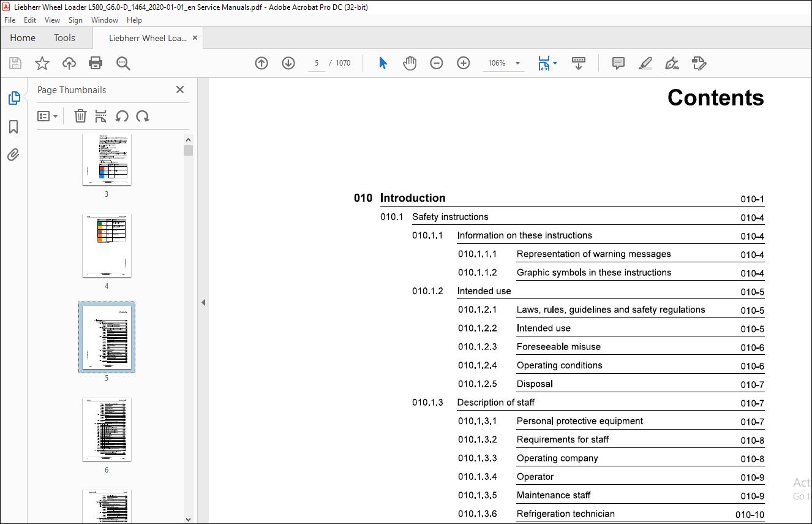This screenshot has height=524, width=812.
Task: Close the Page Thumbnails panel
Action: coord(180,89)
